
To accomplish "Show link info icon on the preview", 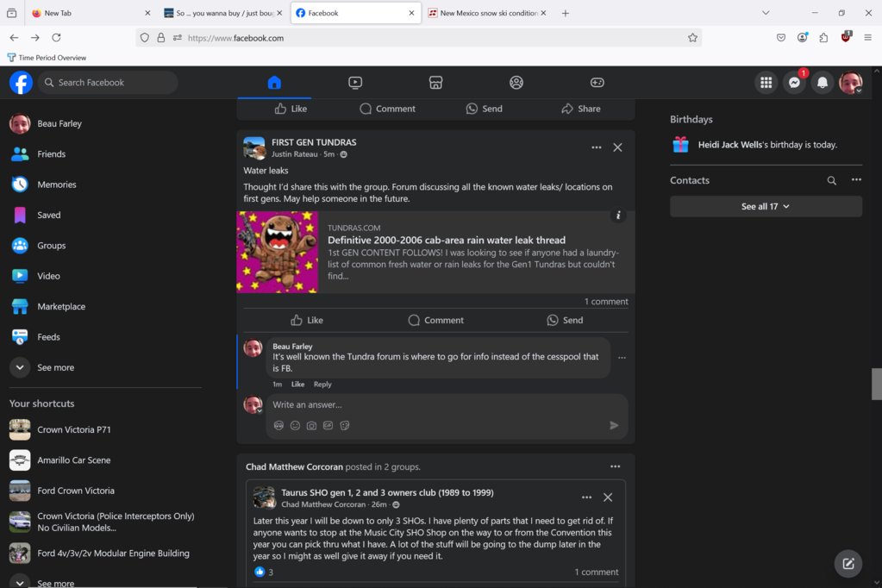I will pos(617,216).
